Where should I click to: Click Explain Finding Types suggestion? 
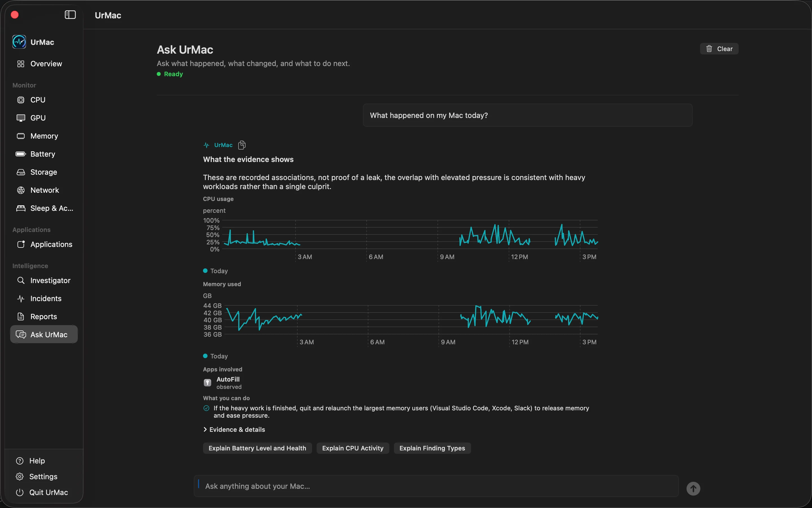432,448
